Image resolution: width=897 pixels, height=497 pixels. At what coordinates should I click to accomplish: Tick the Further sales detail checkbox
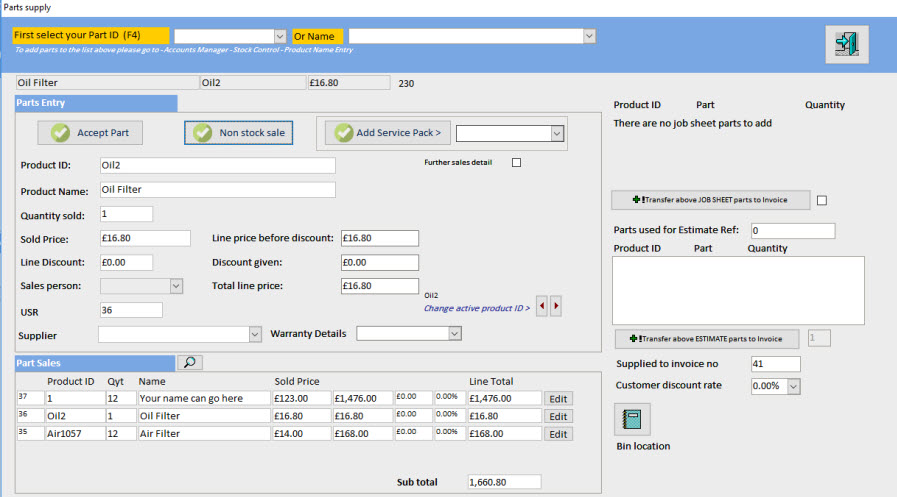click(x=517, y=163)
